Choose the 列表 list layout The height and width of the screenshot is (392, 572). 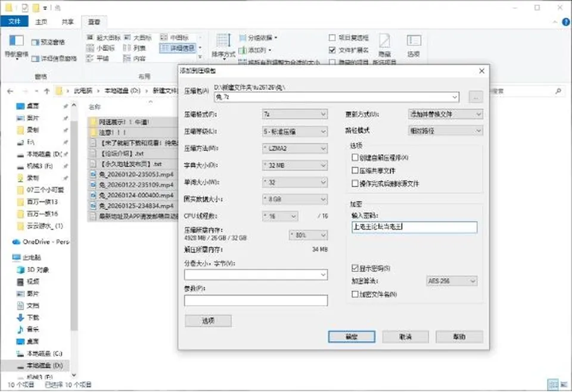(135, 48)
